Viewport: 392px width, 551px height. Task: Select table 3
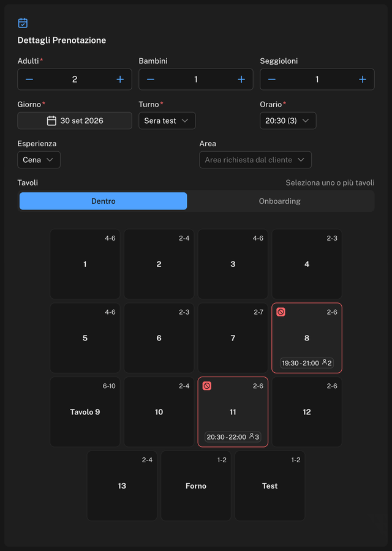click(x=233, y=264)
